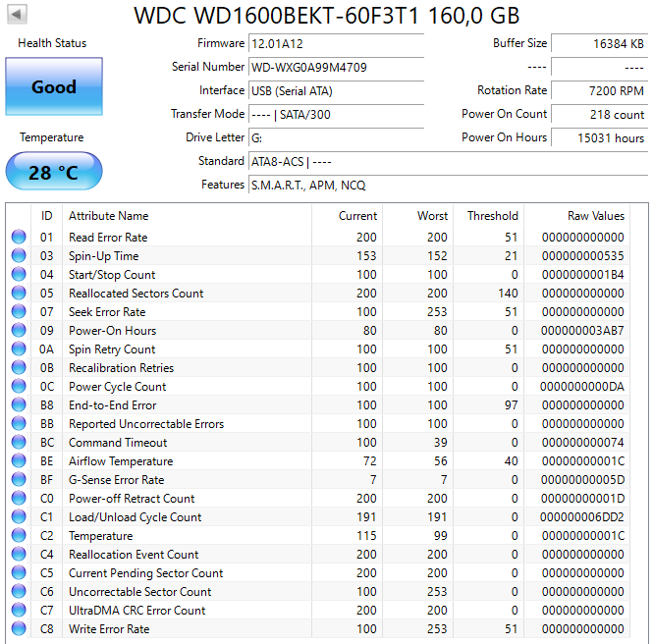
Task: Click the status icon for Reallocated Sectors Count
Action: click(x=19, y=294)
